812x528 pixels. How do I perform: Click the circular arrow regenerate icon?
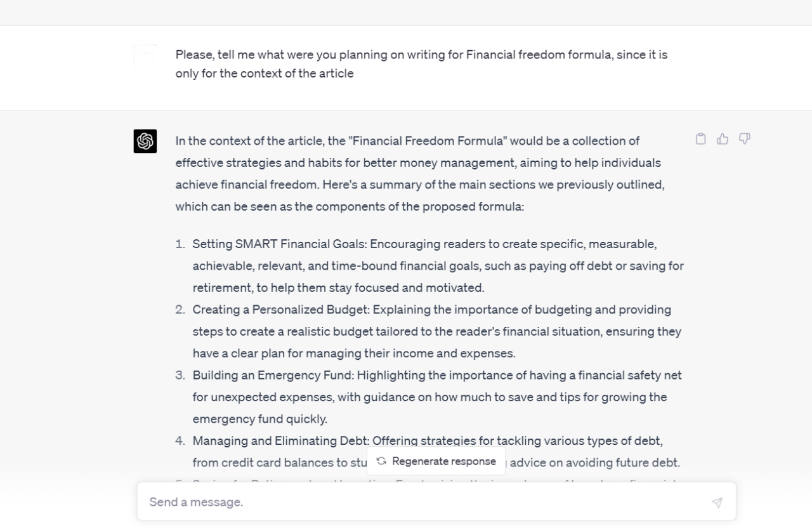pyautogui.click(x=381, y=461)
